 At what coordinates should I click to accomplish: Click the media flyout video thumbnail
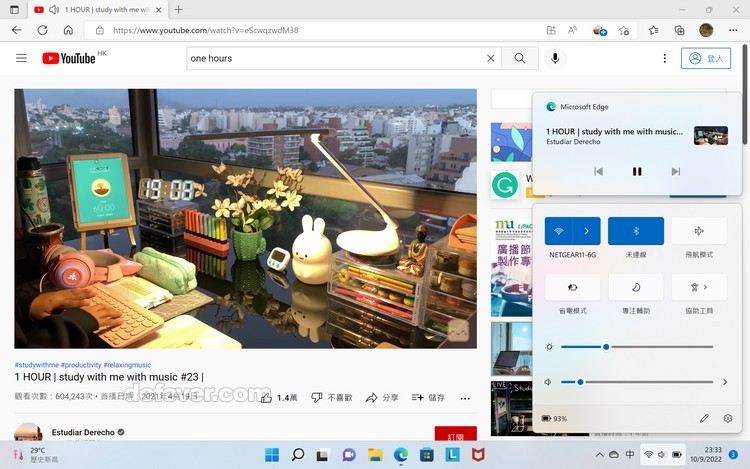pos(711,136)
